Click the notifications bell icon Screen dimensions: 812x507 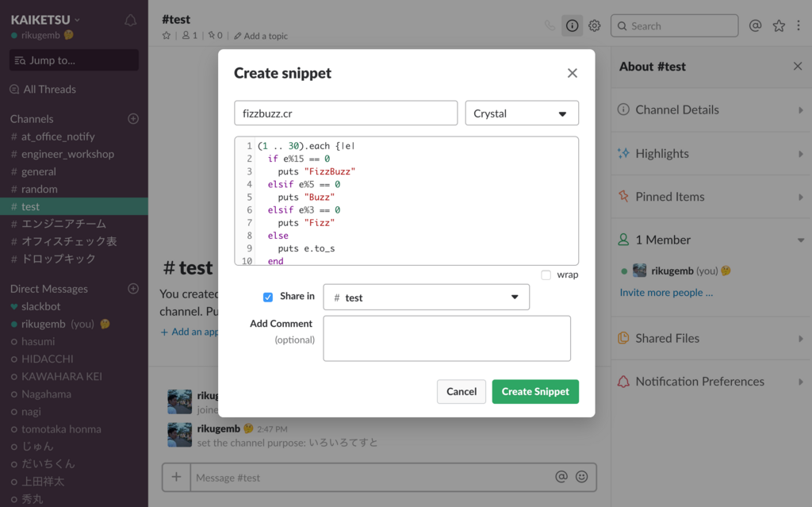[131, 21]
